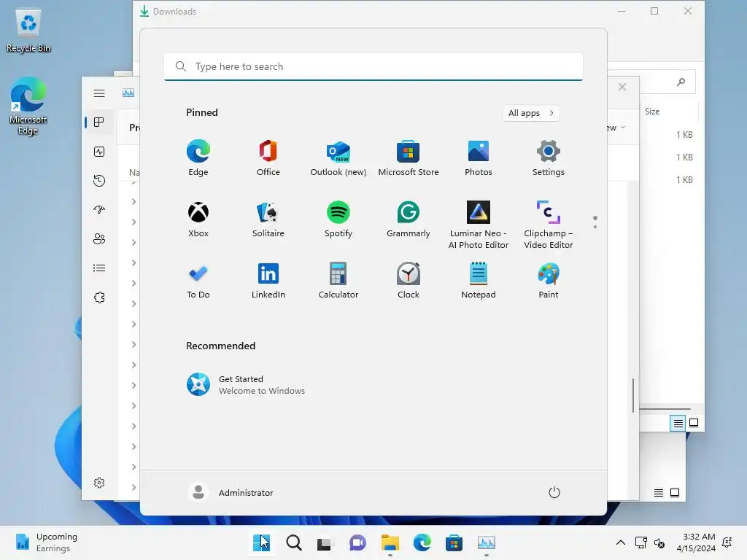Open Edge from the pinned apps
747x560 pixels.
point(198,158)
